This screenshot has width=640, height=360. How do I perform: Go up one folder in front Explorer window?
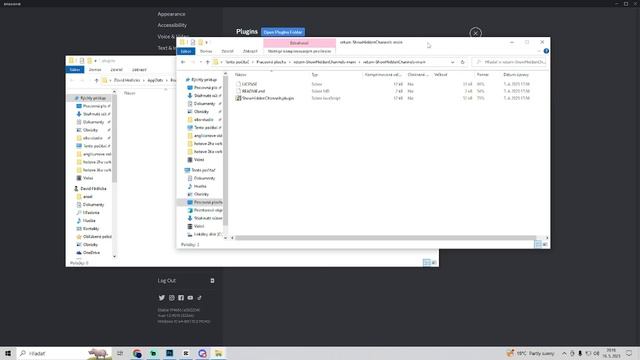coord(207,62)
